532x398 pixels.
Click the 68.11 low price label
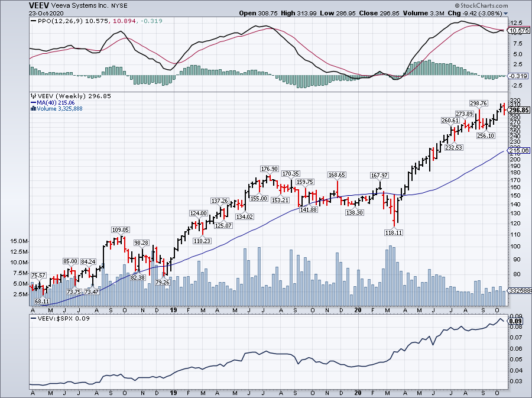pyautogui.click(x=42, y=301)
